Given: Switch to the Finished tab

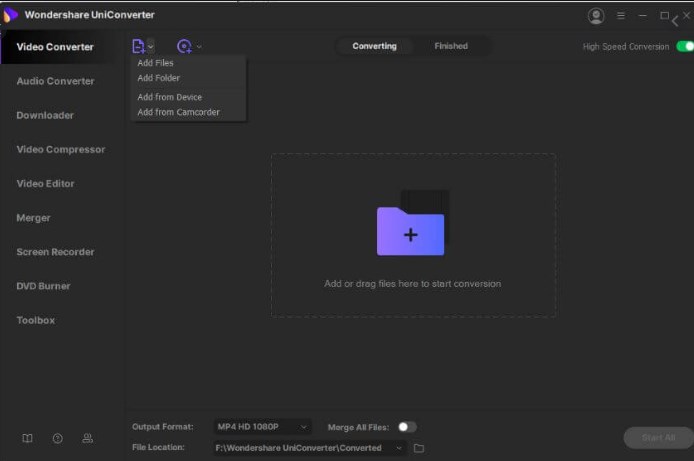Looking at the screenshot, I should click(x=451, y=46).
